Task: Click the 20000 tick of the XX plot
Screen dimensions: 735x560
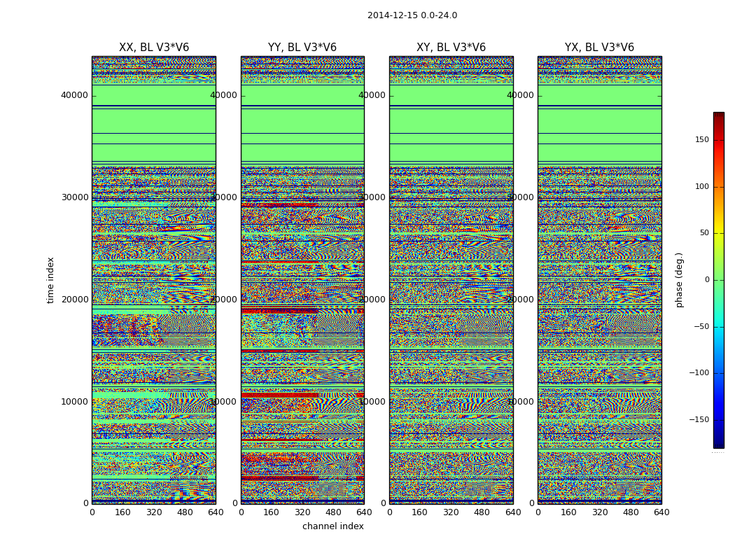Action: (x=74, y=300)
